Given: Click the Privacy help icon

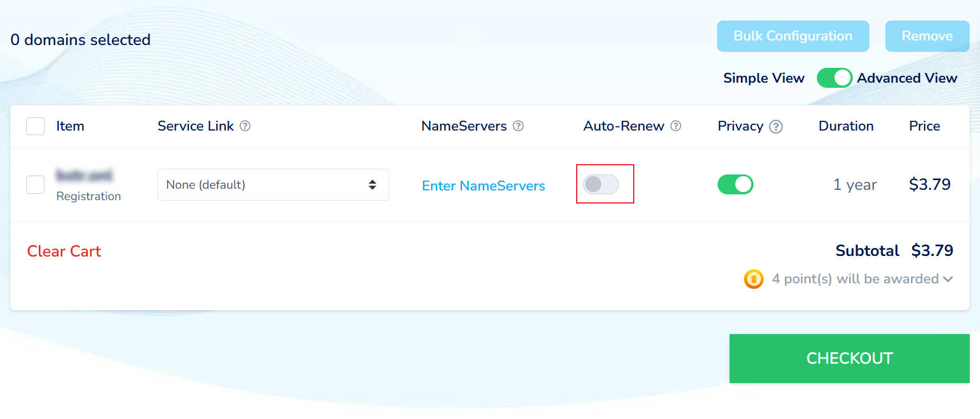Looking at the screenshot, I should click(776, 127).
